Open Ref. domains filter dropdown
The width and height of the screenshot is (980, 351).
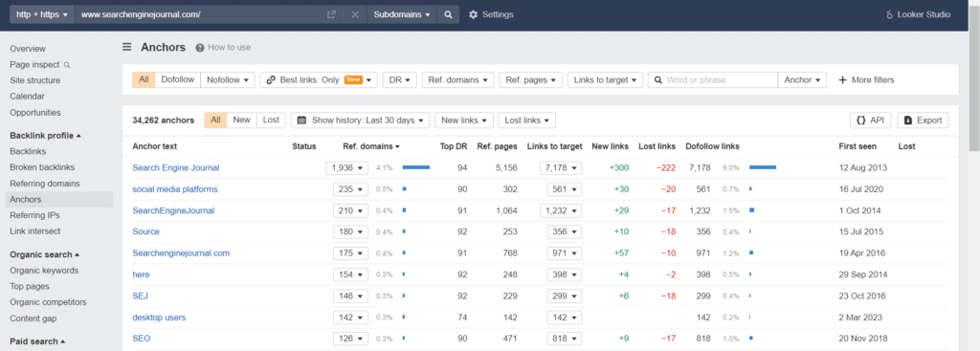458,80
